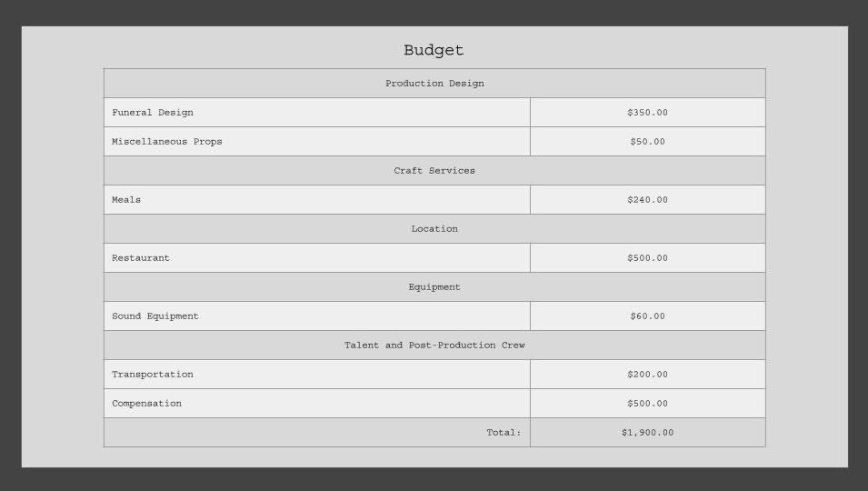Select the Production Design section header
The height and width of the screenshot is (491, 868).
coord(434,84)
